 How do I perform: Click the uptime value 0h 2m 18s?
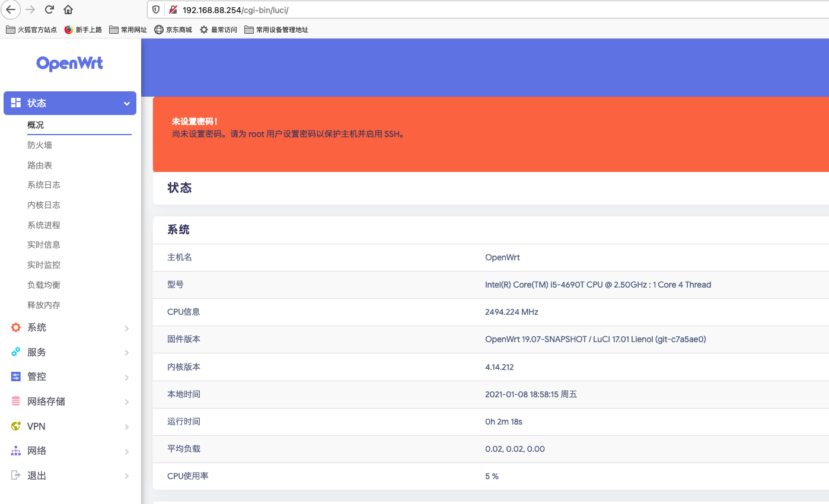[x=503, y=422]
